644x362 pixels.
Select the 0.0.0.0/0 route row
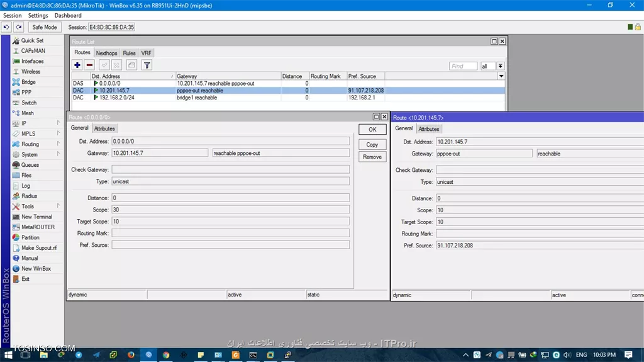[288, 83]
